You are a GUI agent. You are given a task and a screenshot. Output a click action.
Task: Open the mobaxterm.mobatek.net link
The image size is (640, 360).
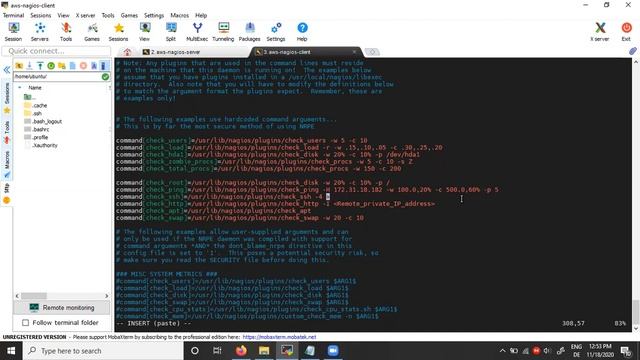click(x=279, y=337)
